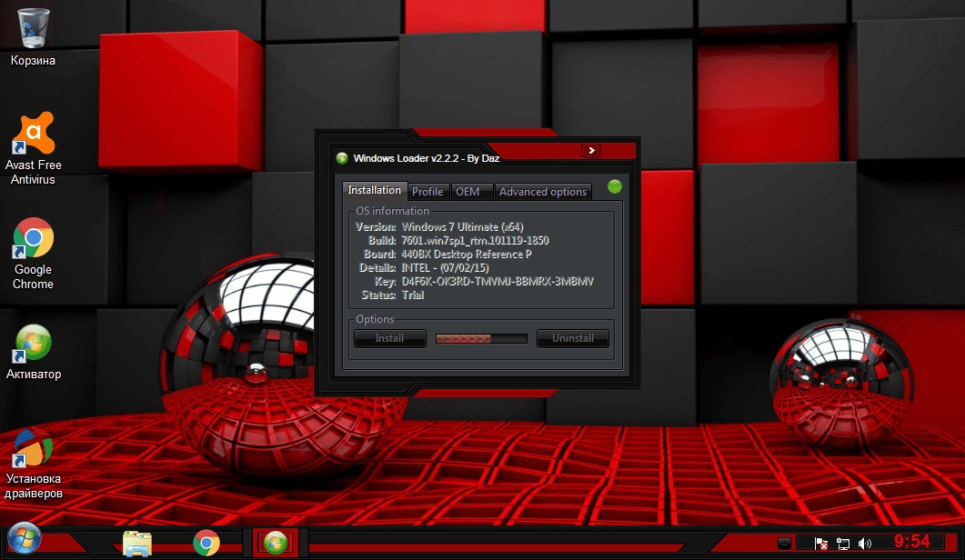Switch to the Profile tab

click(x=427, y=192)
